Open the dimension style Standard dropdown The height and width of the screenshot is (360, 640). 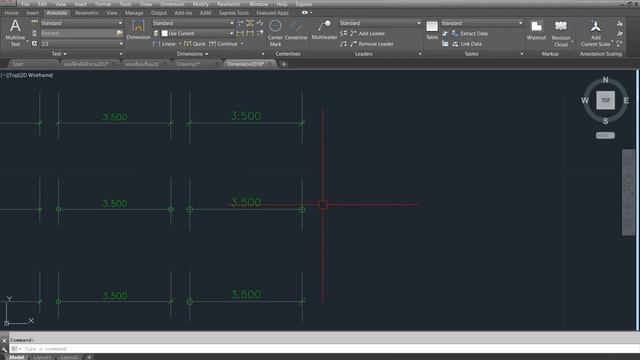click(x=232, y=23)
